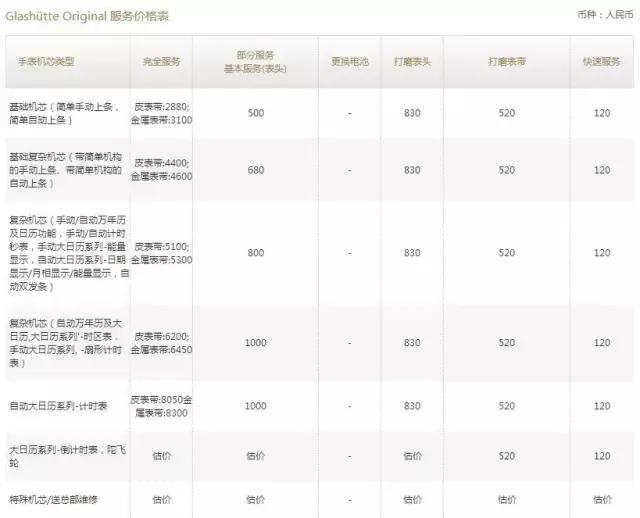This screenshot has height=518, width=640.
Task: Click the 520 value in the 陀飞轮 row
Action: pyautogui.click(x=507, y=456)
